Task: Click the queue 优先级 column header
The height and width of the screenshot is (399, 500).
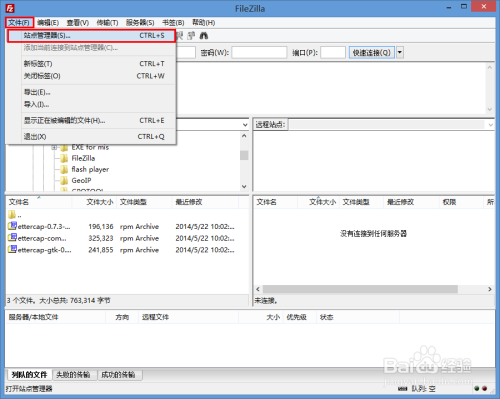Action: tap(300, 317)
